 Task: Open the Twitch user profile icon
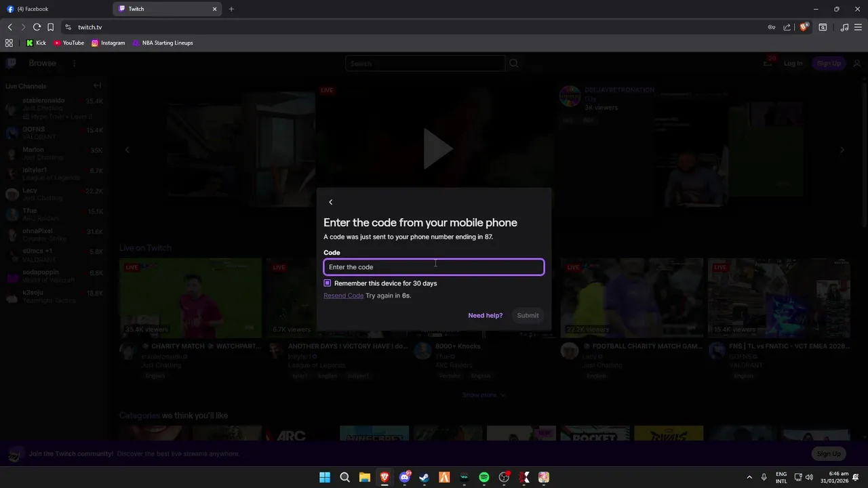857,63
